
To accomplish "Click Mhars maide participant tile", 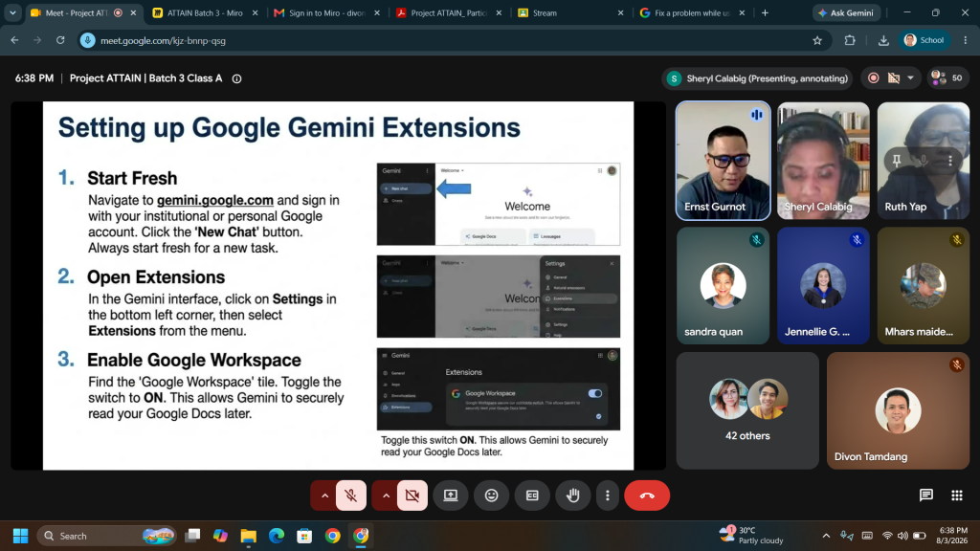I will pos(924,285).
